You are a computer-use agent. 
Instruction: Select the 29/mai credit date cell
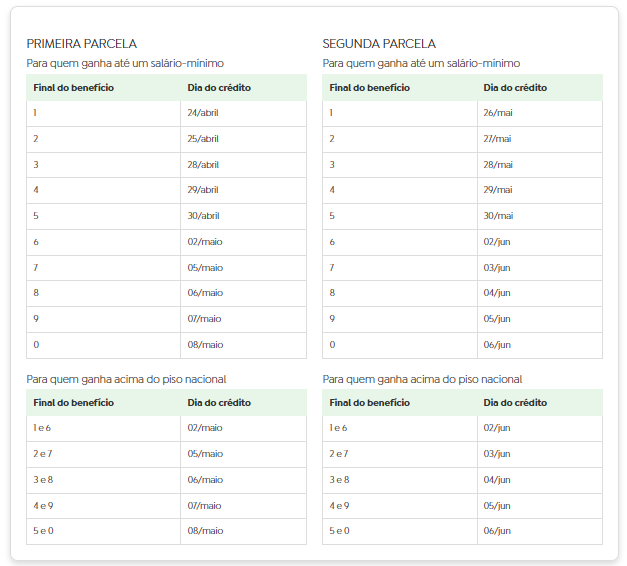pos(498,190)
